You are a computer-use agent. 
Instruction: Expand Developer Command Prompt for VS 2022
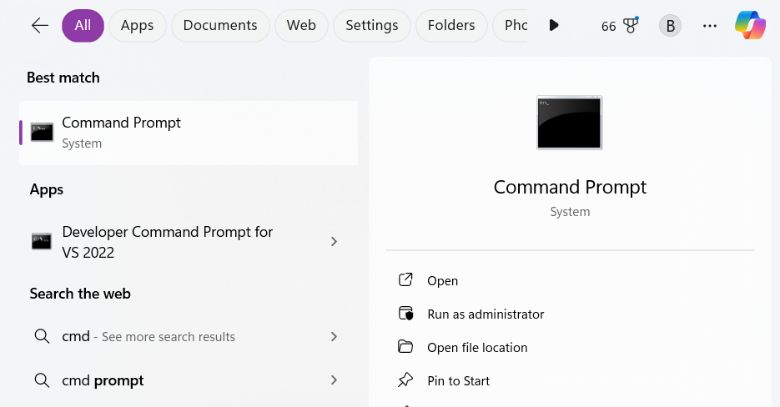(334, 242)
